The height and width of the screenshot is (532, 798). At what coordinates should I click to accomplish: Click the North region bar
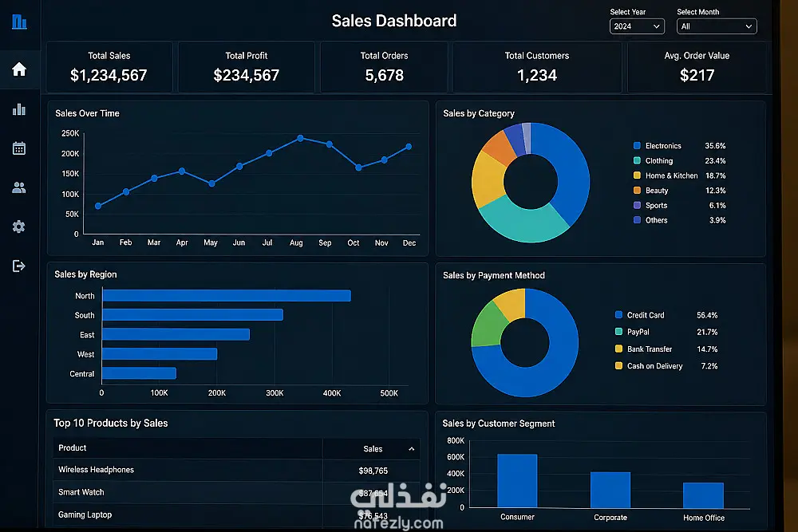point(227,295)
